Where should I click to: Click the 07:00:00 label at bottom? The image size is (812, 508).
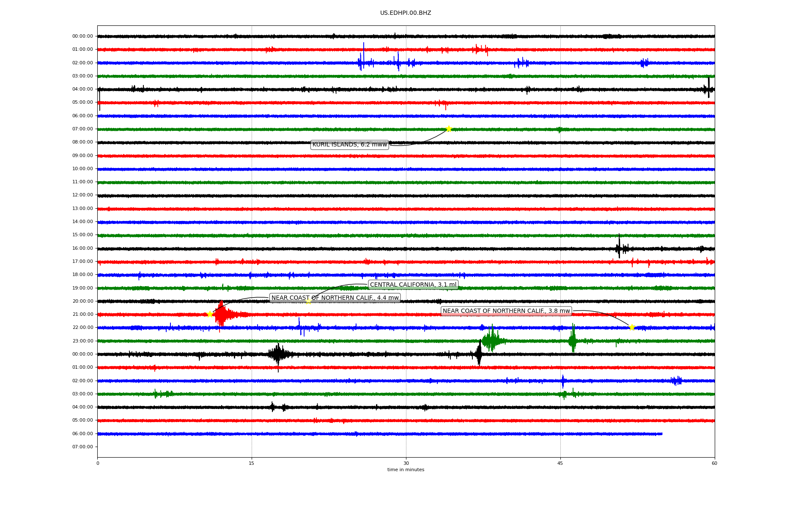[82, 447]
